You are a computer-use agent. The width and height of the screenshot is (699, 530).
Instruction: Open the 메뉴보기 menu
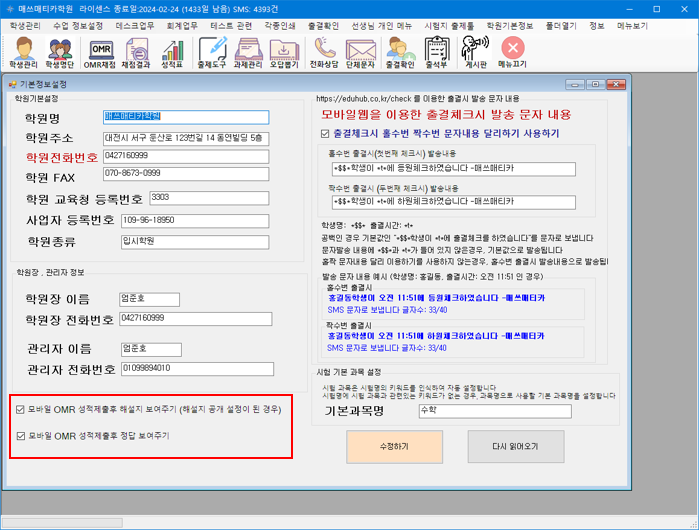(632, 26)
